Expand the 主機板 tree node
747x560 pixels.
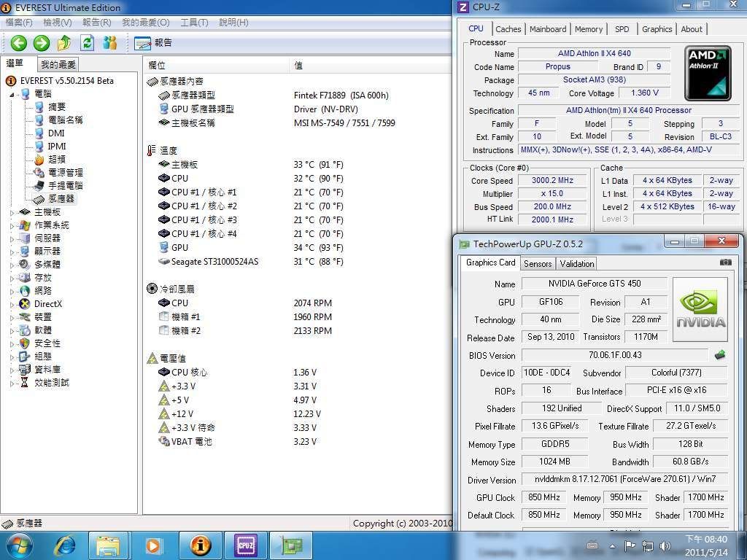[x=12, y=212]
